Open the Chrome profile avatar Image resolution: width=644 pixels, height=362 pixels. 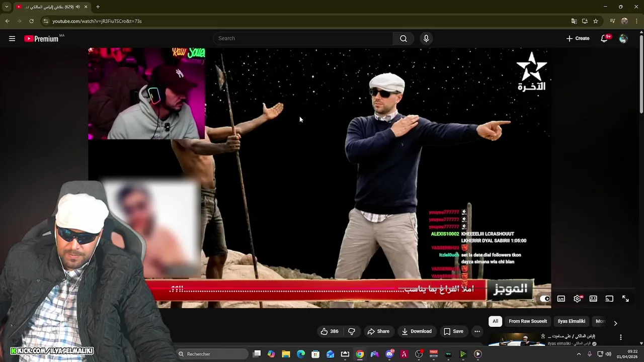(624, 21)
